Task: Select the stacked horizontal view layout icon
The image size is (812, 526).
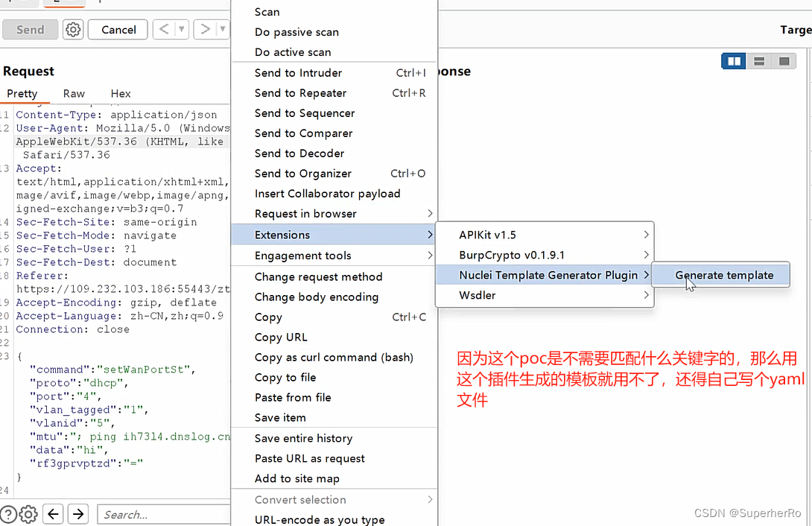Action: [758, 61]
